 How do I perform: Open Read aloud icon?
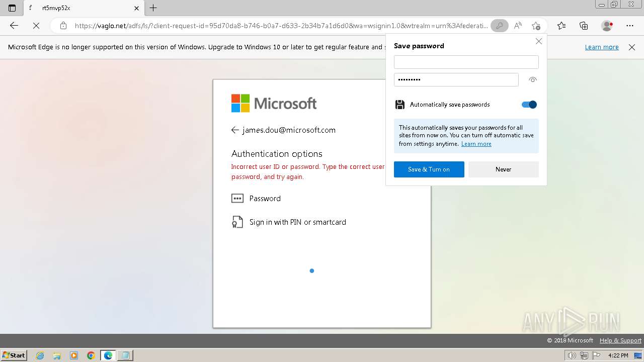pyautogui.click(x=518, y=26)
